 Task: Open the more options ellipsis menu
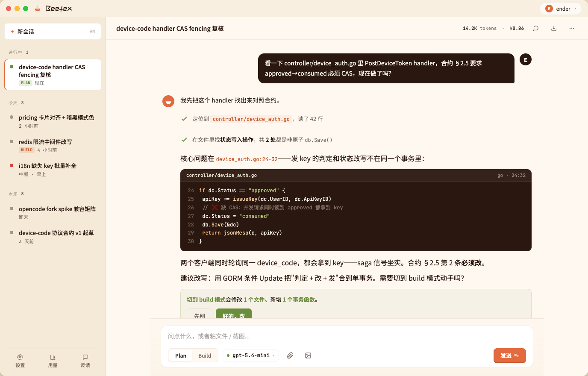click(572, 29)
